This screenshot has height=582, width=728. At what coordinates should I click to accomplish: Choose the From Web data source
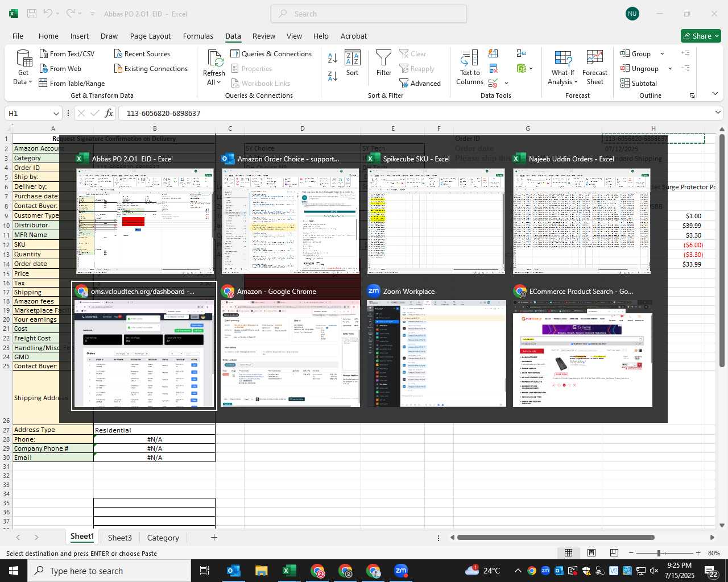point(60,68)
